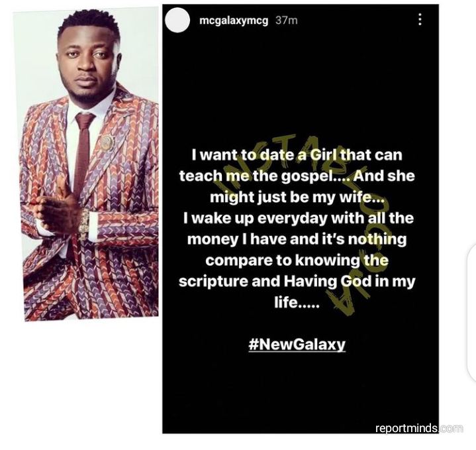Click the 37m story timestamp
The width and height of the screenshot is (476, 450).
(x=286, y=21)
